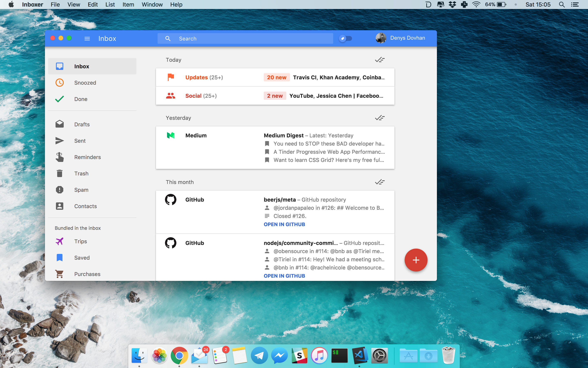Open the Edit menu
The width and height of the screenshot is (588, 368).
pos(92,4)
